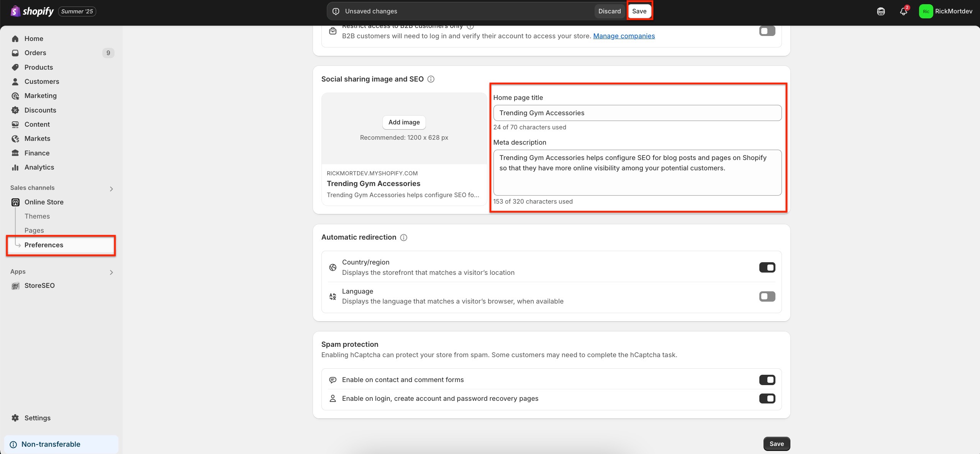This screenshot has width=980, height=454.
Task: Click info icon beside Automatic redirection
Action: [x=403, y=237]
